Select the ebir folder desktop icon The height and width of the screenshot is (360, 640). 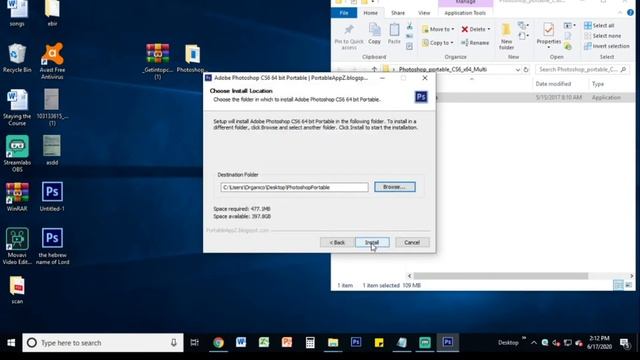click(52, 13)
